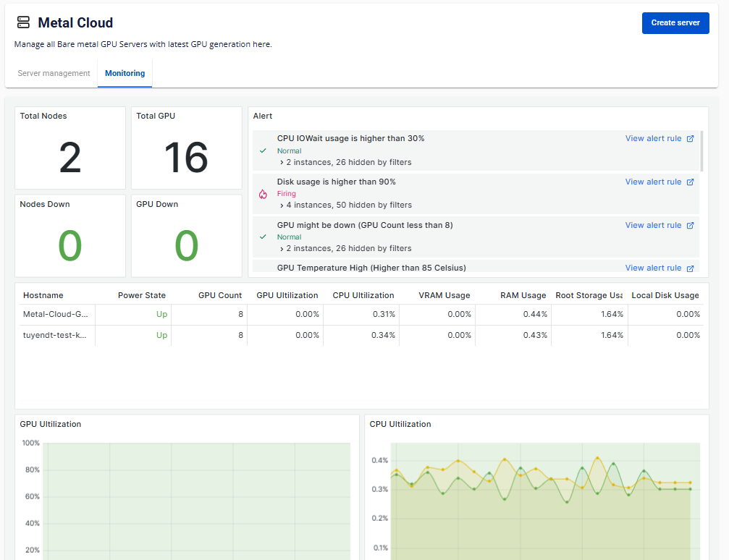Click the Disk usage is higher than 90% alert title

point(336,182)
